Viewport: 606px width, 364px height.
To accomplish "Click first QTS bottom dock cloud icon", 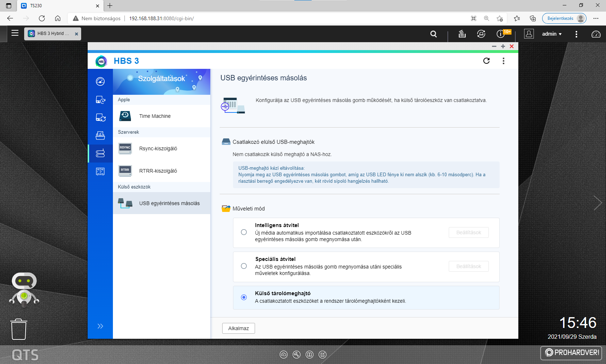I will [284, 355].
